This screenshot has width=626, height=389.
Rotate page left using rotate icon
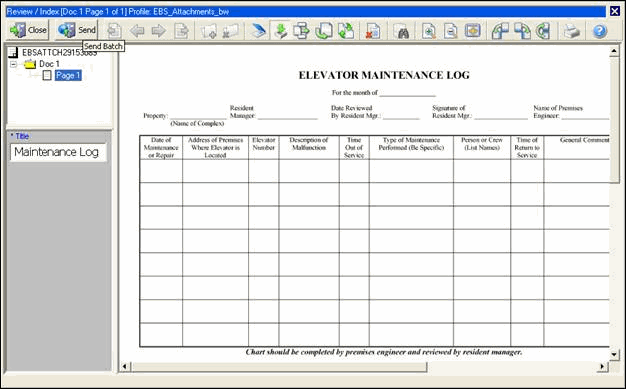click(x=500, y=31)
